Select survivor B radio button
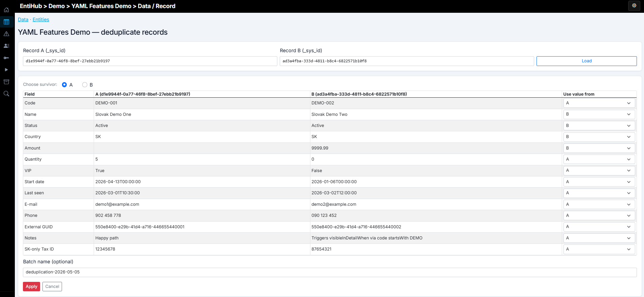Image resolution: width=644 pixels, height=297 pixels. [85, 85]
